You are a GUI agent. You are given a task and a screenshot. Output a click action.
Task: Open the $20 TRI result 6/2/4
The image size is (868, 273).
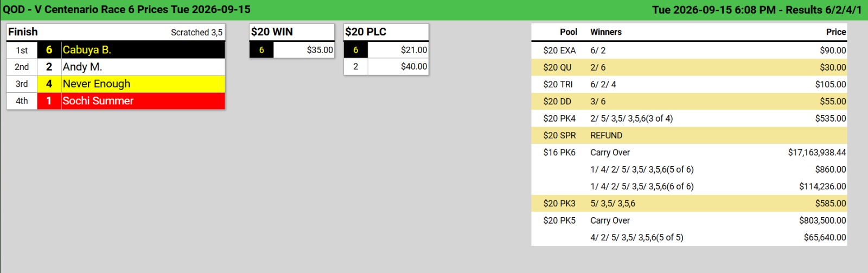pos(603,84)
